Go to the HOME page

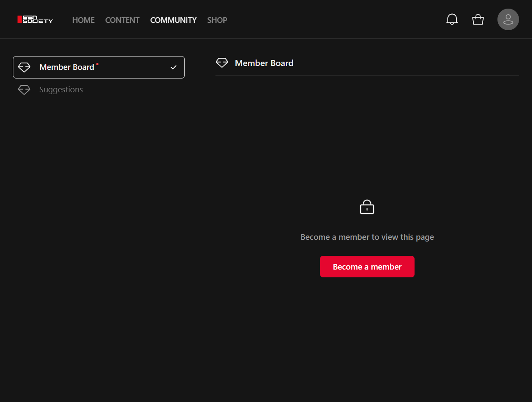(83, 20)
